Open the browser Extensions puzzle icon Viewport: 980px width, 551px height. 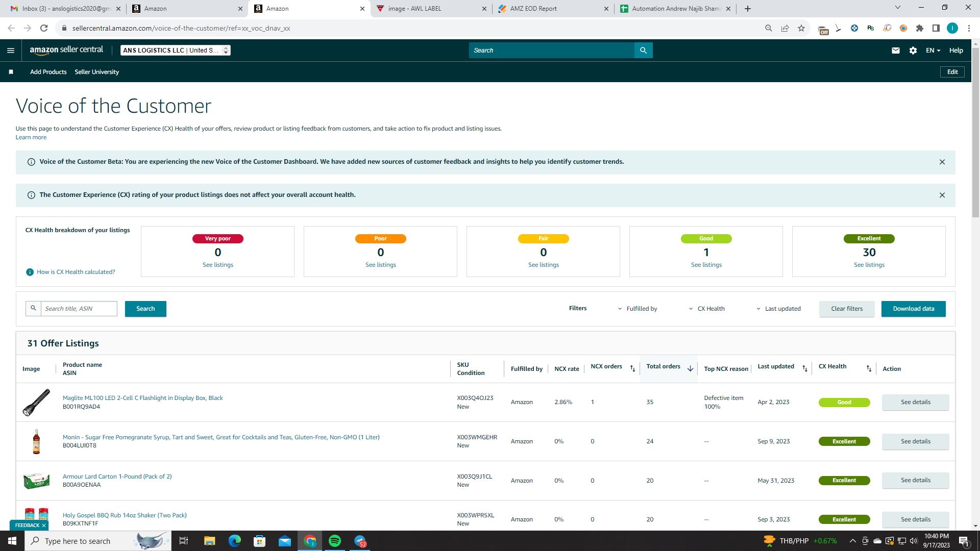click(920, 28)
